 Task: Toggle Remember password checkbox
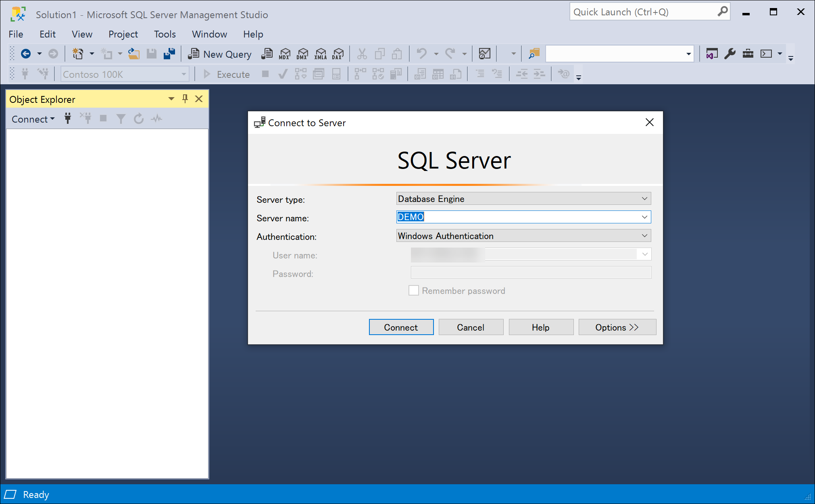pos(413,291)
